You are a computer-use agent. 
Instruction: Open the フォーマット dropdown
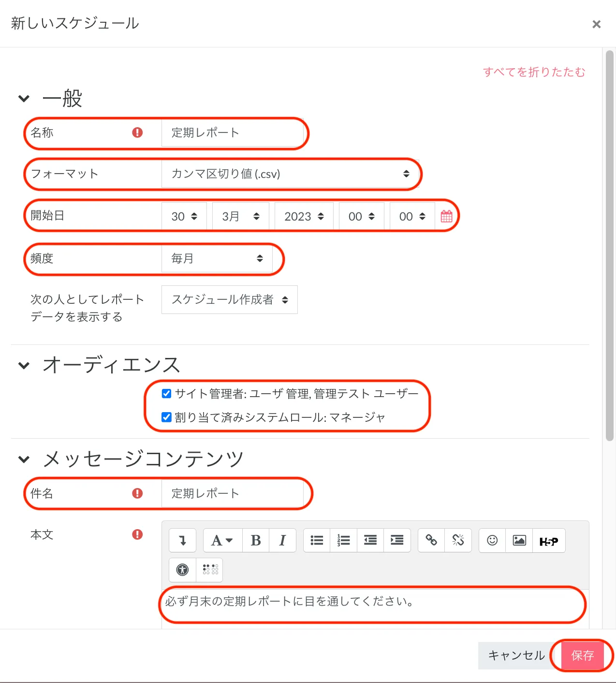pyautogui.click(x=290, y=174)
